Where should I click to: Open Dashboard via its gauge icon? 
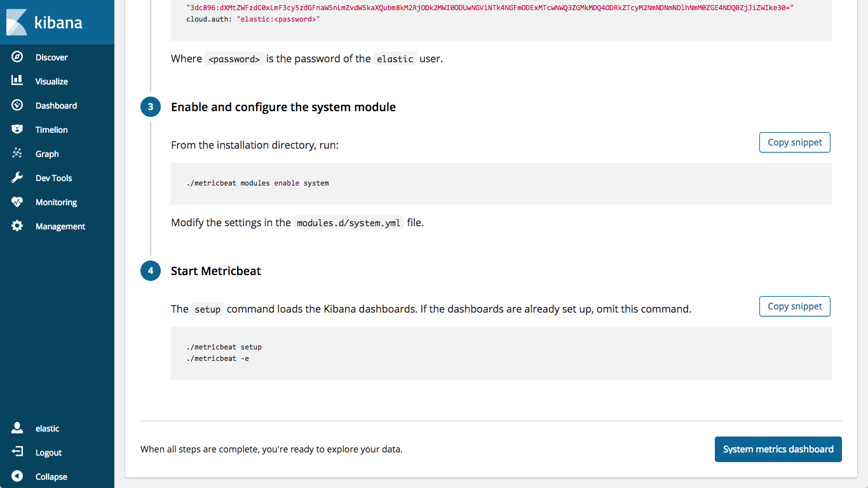point(17,105)
